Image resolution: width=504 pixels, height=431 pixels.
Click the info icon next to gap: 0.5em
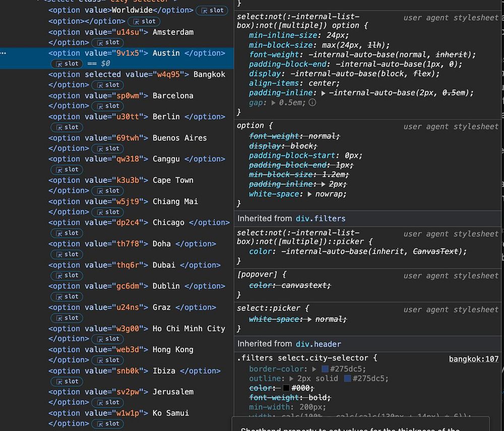(x=312, y=102)
